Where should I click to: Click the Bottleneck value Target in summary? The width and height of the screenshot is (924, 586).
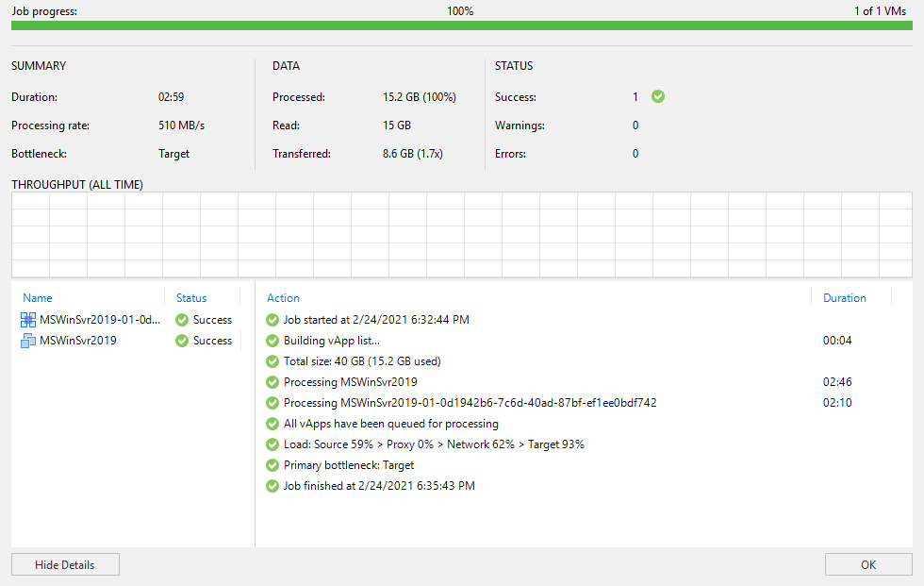[173, 153]
